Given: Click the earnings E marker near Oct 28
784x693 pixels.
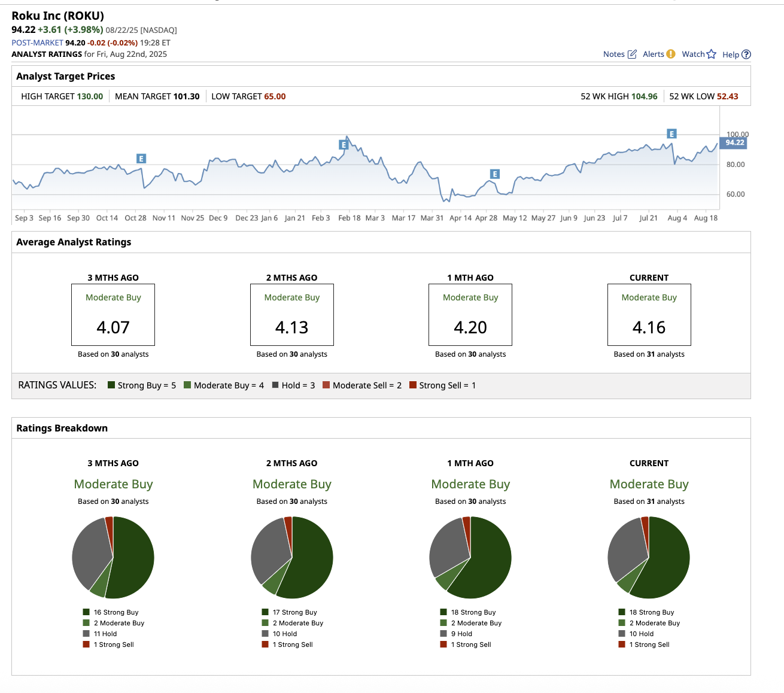Looking at the screenshot, I should pyautogui.click(x=141, y=159).
